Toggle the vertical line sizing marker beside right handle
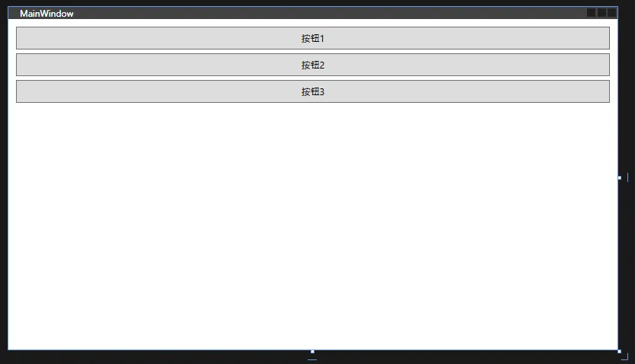 [x=627, y=177]
